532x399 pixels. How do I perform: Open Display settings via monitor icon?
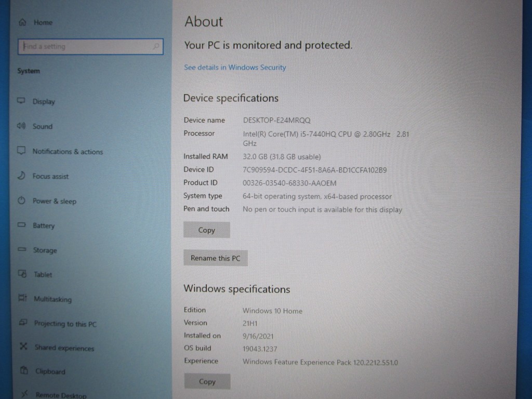(21, 101)
